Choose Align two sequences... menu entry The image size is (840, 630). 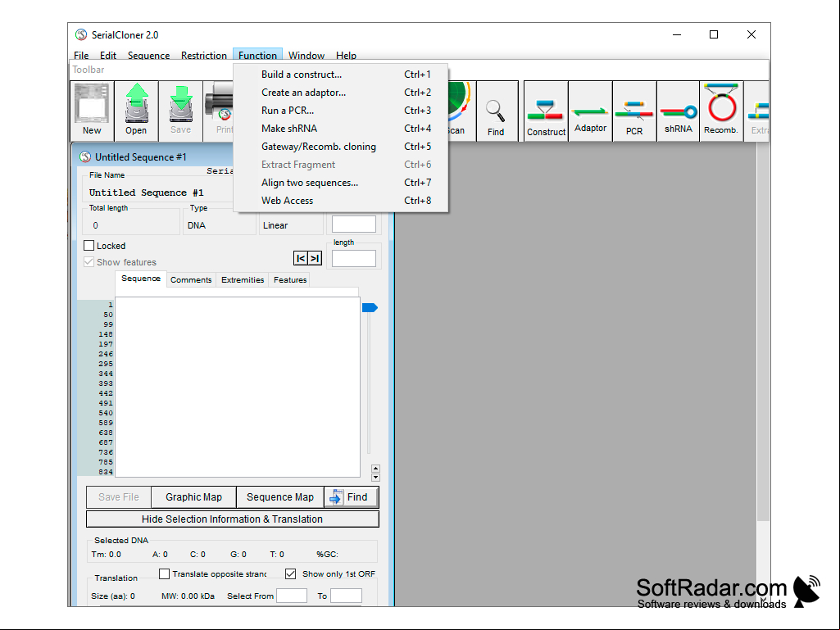tap(341, 183)
